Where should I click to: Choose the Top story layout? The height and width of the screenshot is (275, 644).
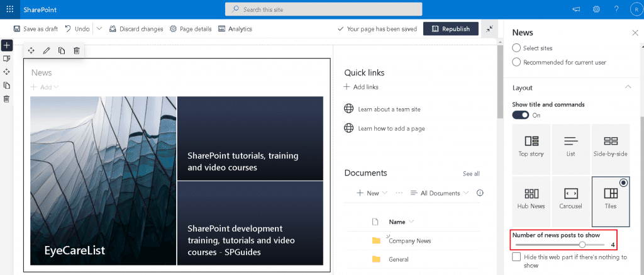click(x=531, y=149)
